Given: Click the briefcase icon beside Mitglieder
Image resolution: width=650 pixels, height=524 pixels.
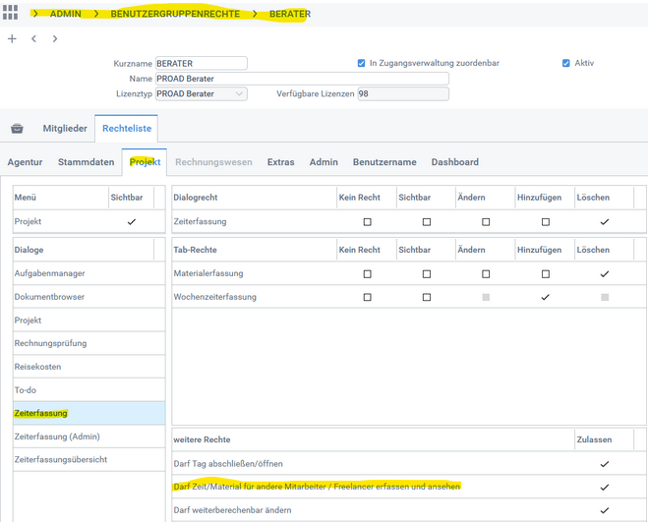Looking at the screenshot, I should pyautogui.click(x=17, y=129).
